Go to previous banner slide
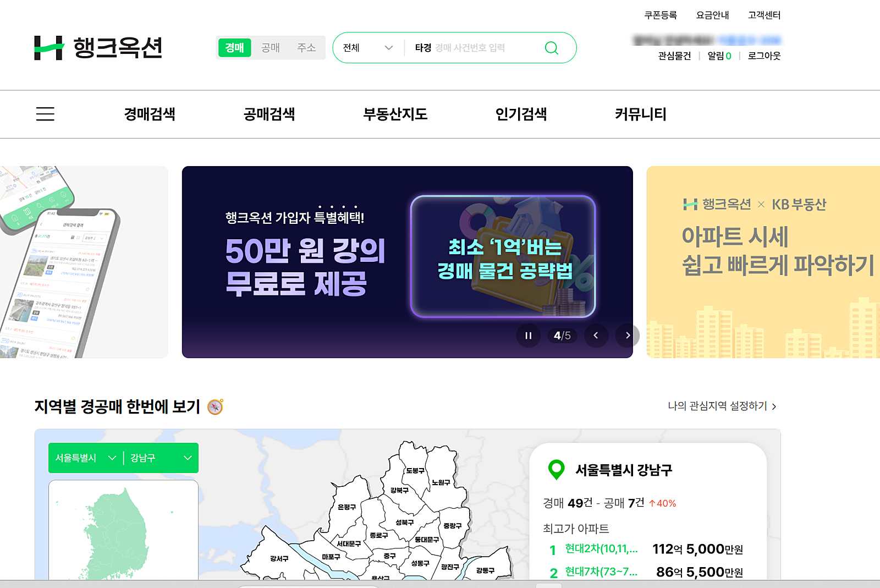Screen dimensions: 880x588 point(596,336)
